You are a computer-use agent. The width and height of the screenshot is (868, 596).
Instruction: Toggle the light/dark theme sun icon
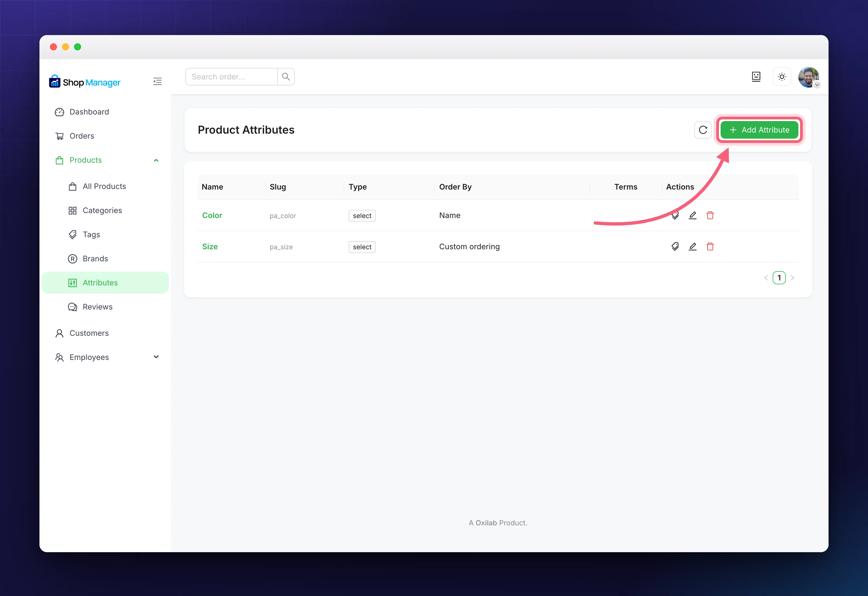coord(782,76)
